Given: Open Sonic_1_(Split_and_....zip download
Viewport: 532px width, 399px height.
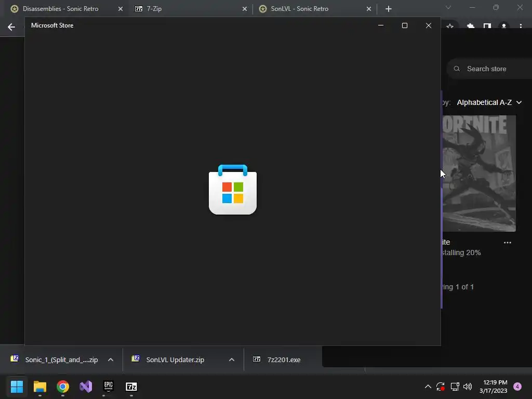Looking at the screenshot, I should 54,360.
